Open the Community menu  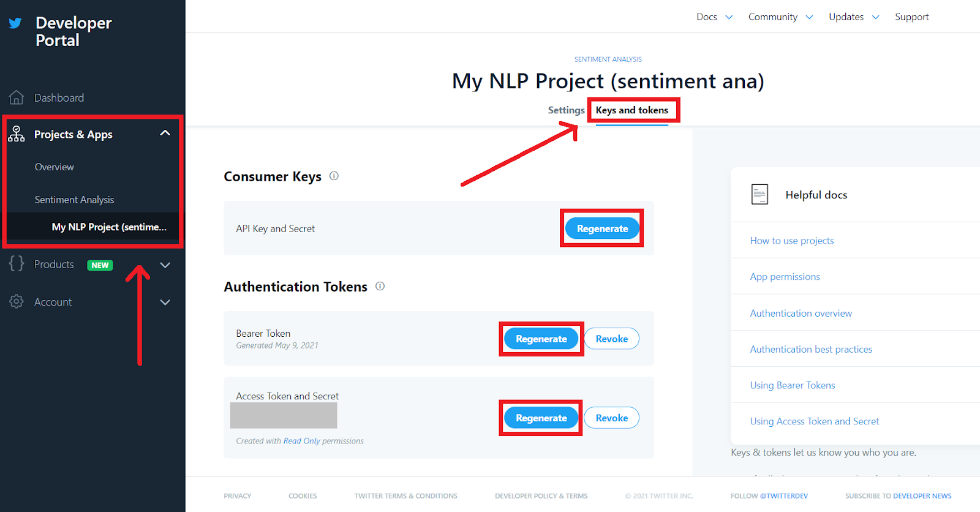(x=773, y=17)
